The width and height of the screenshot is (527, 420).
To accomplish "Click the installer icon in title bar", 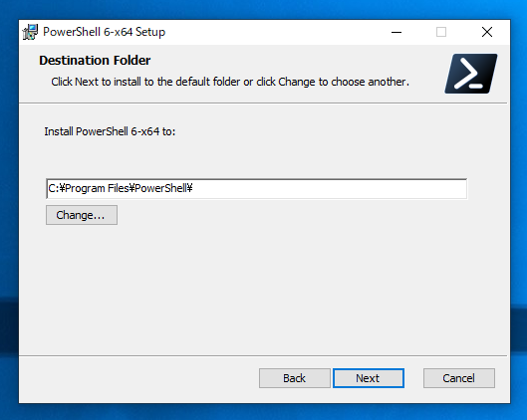I will pos(30,32).
